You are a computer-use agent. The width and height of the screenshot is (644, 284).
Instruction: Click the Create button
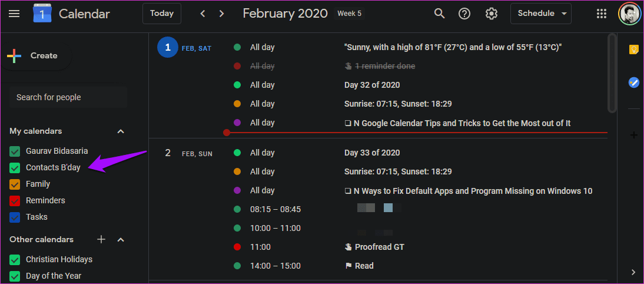tap(36, 56)
